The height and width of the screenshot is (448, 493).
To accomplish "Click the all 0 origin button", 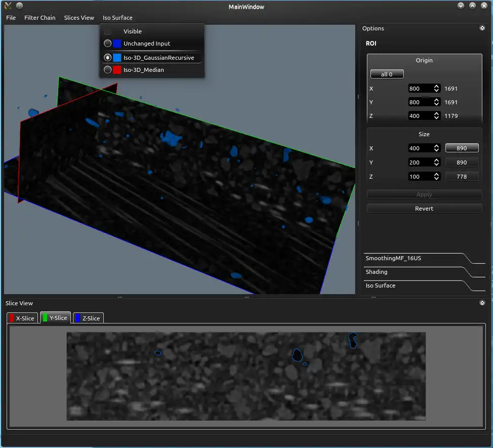I will pyautogui.click(x=387, y=74).
